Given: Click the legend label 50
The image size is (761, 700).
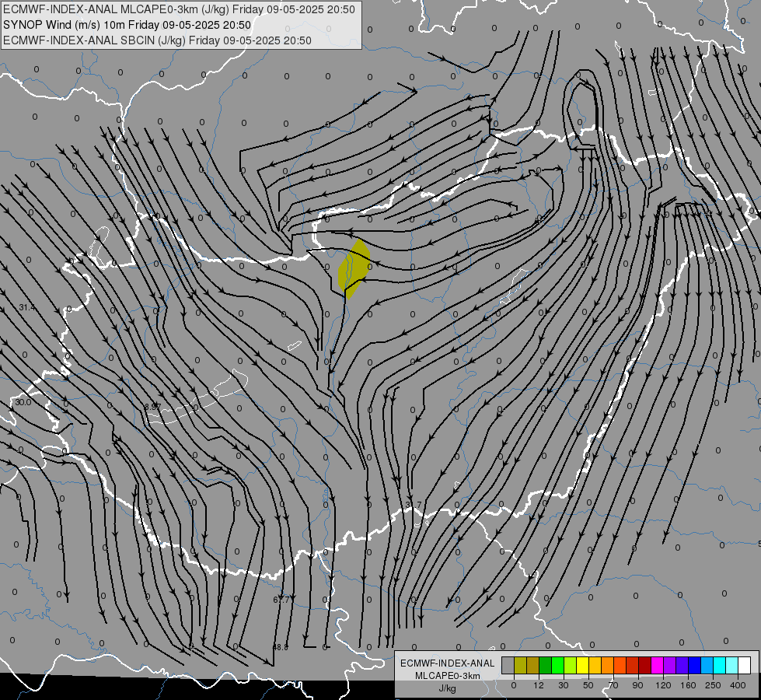Looking at the screenshot, I should pos(588,685).
